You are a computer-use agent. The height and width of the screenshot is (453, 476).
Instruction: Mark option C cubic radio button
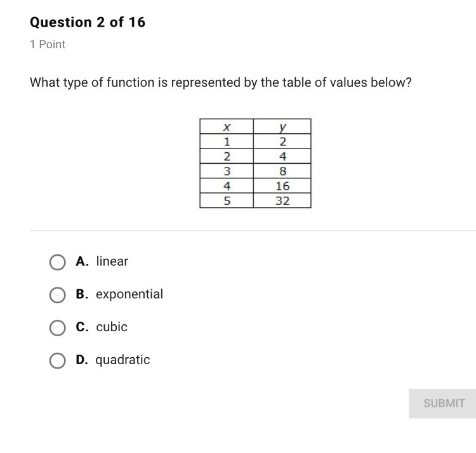57,327
